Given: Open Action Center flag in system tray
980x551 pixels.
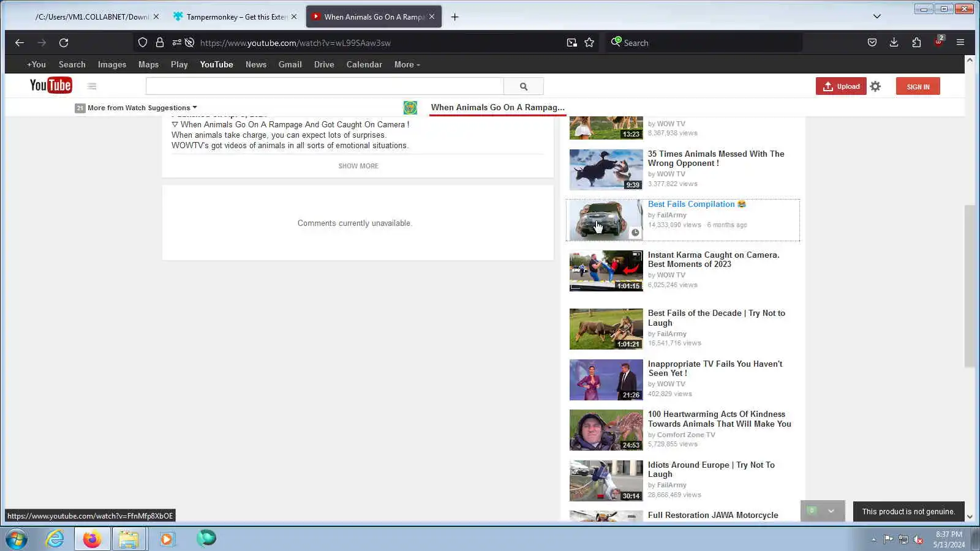Looking at the screenshot, I should coord(888,539).
